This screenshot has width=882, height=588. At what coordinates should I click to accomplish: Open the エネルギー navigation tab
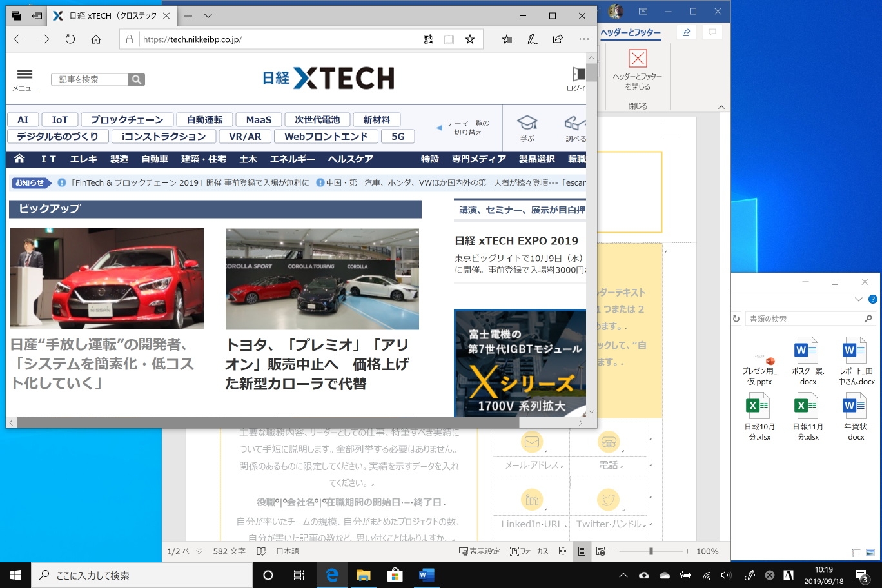pyautogui.click(x=292, y=159)
